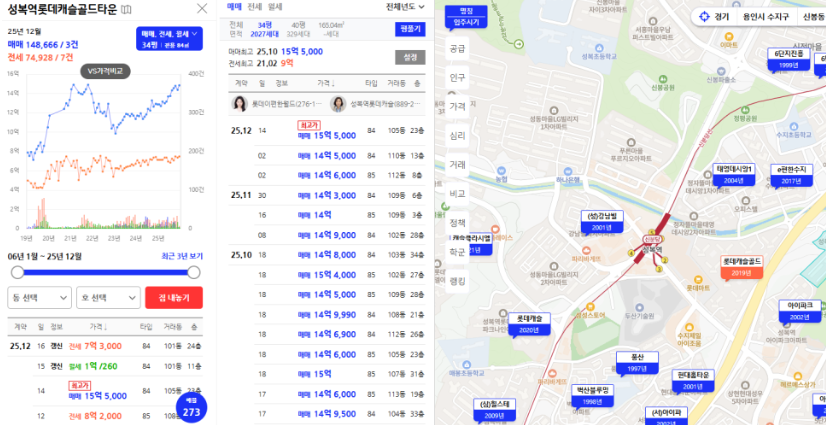Open the 인구 map layer menu
Image resolution: width=826 pixels, height=425 pixels.
[x=457, y=77]
